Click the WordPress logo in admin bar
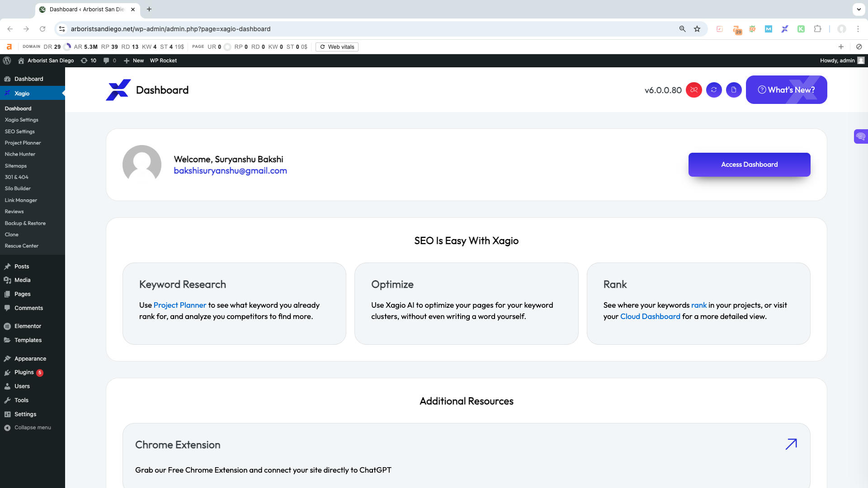The image size is (868, 488). pyautogui.click(x=7, y=61)
